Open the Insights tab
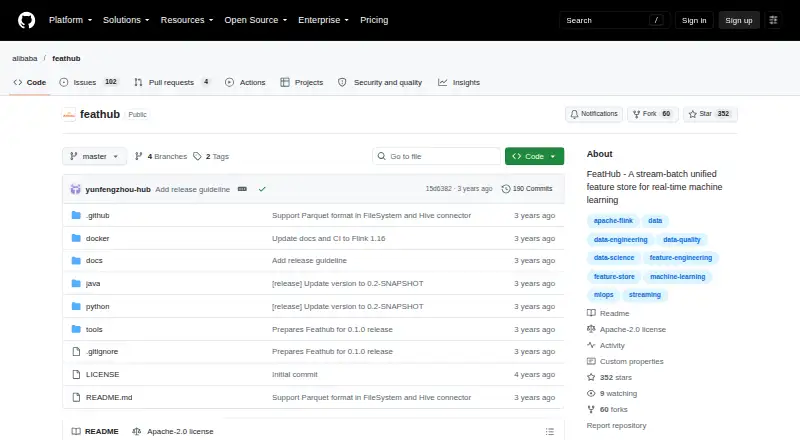The image size is (800, 440). [459, 82]
